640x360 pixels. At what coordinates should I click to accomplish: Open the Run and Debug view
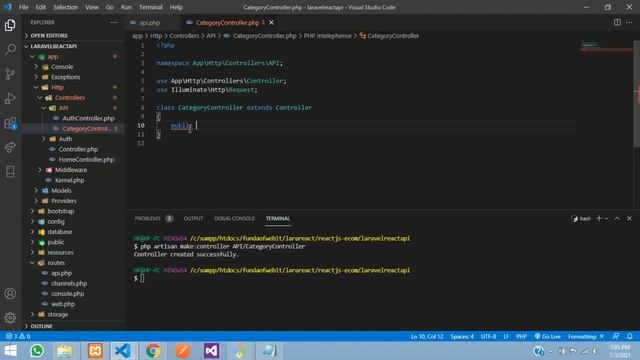(x=10, y=98)
